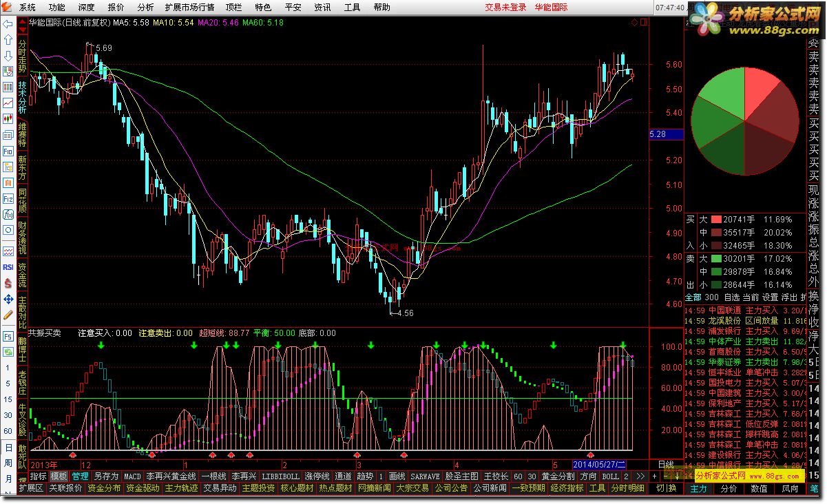827x504 pixels.
Task: Select the 30-minute period in left toolbar
Action: [x=8, y=415]
